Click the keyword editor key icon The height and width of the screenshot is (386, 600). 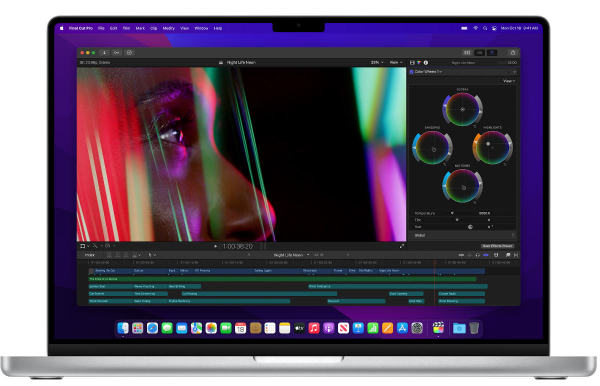[x=117, y=52]
